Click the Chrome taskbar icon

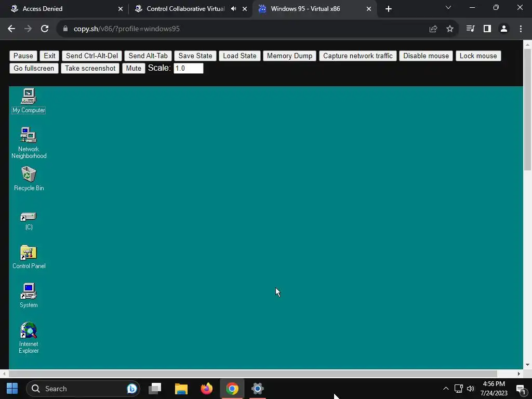[232, 389]
